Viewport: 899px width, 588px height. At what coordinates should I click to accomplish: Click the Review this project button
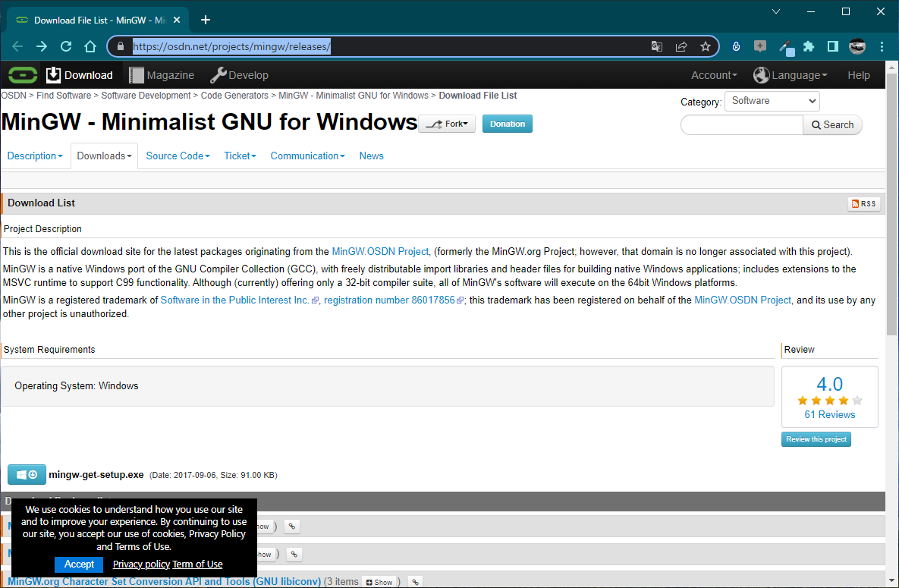tap(816, 439)
